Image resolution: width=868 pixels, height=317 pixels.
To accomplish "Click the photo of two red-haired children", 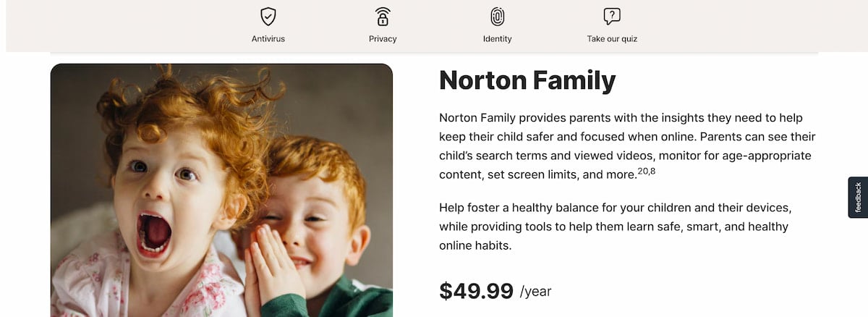I will 221,190.
